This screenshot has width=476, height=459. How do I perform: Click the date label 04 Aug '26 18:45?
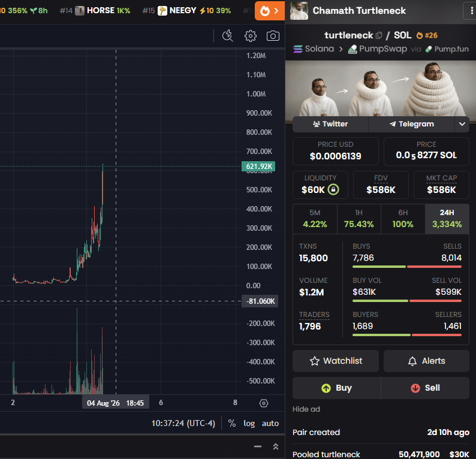[115, 403]
